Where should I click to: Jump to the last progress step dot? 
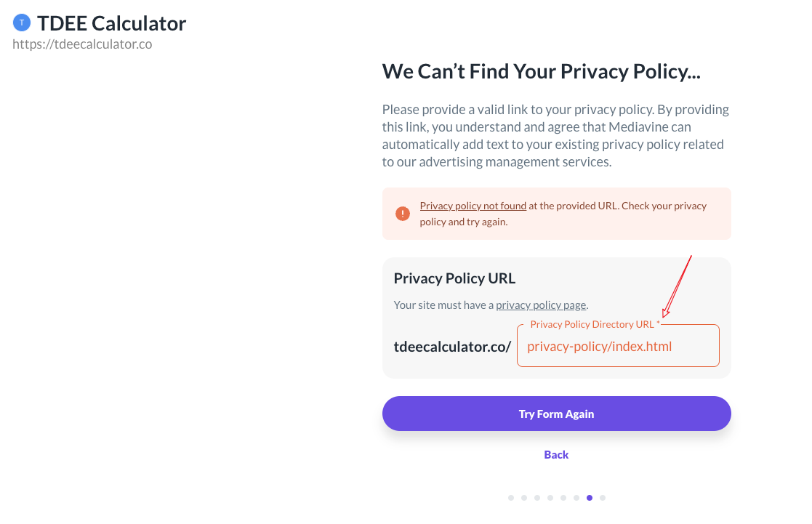tap(603, 498)
